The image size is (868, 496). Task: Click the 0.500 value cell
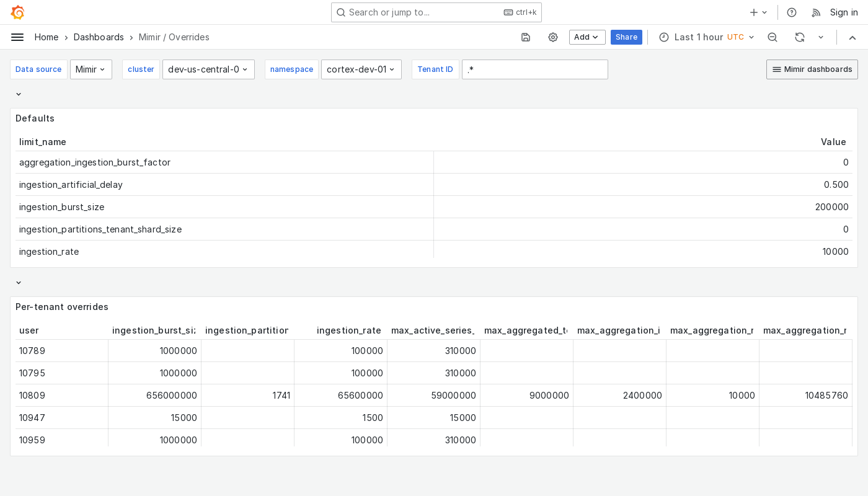tap(643, 185)
